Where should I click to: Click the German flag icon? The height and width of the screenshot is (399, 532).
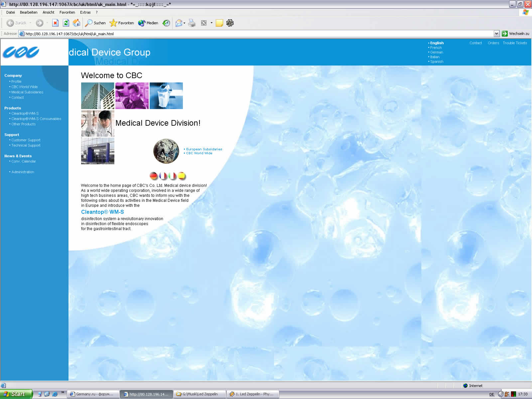pyautogui.click(x=153, y=176)
